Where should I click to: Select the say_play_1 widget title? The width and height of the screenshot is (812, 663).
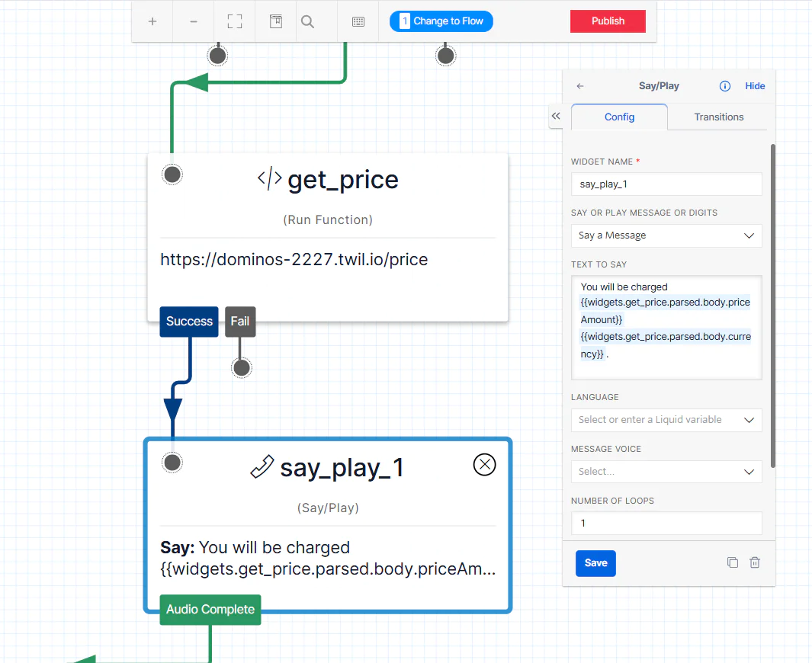pos(342,468)
